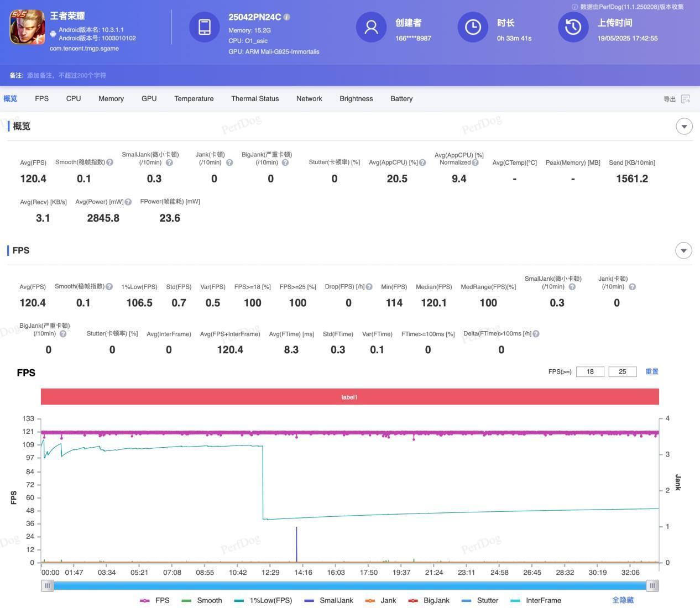Toggle the FPS series in chart legend
The height and width of the screenshot is (608, 700).
coord(155,600)
